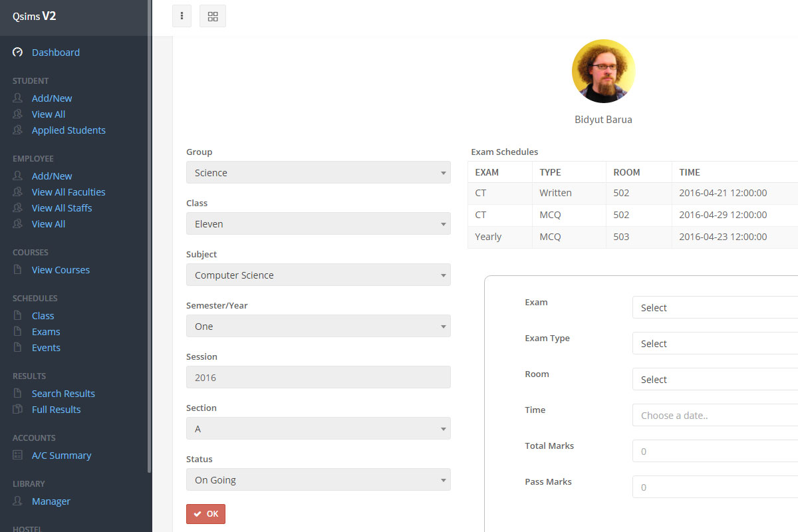This screenshot has height=532, width=798.
Task: Go to View All Faculties in sidebar
Action: tap(68, 192)
